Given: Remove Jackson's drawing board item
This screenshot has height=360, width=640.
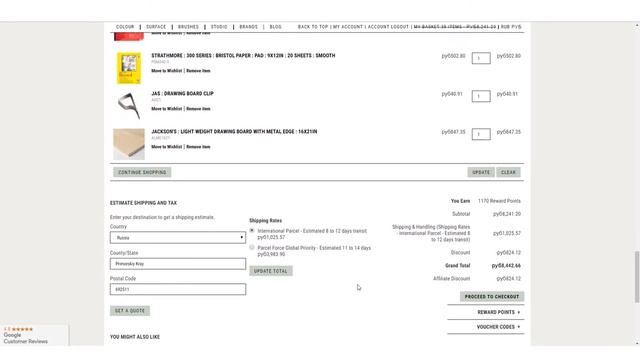Looking at the screenshot, I should pyautogui.click(x=198, y=147).
